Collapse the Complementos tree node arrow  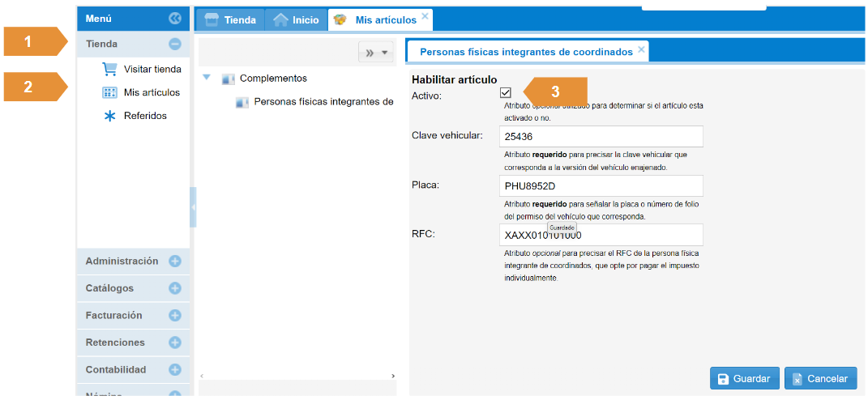[x=207, y=78]
